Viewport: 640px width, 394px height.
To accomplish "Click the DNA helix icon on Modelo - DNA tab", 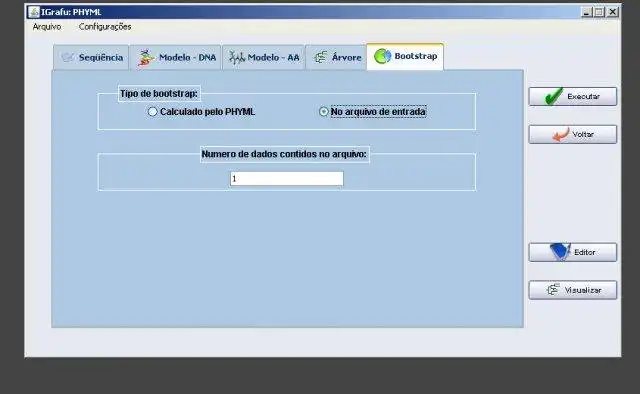I will 145,58.
